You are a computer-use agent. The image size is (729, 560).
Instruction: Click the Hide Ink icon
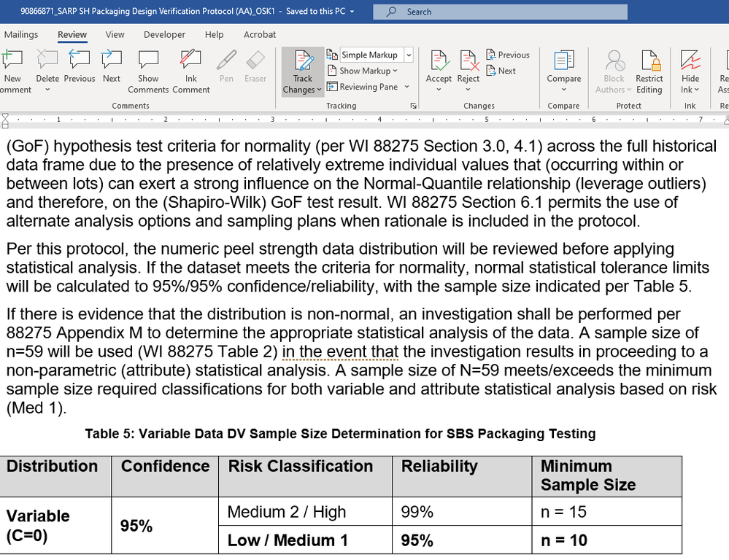coord(690,61)
